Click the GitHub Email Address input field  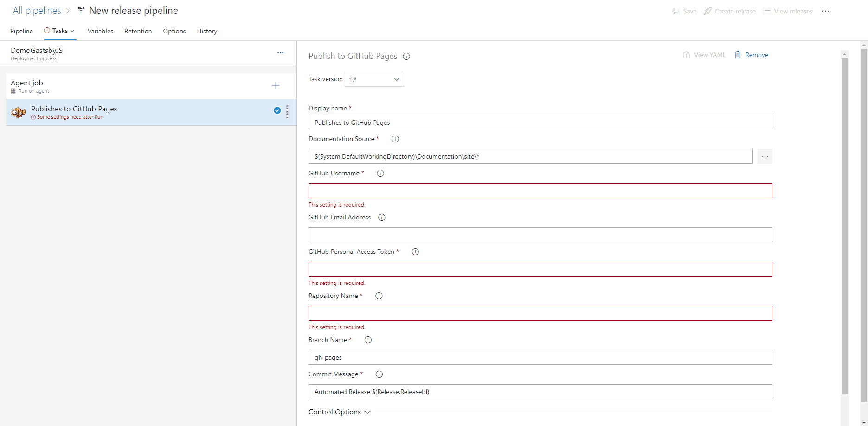point(540,235)
